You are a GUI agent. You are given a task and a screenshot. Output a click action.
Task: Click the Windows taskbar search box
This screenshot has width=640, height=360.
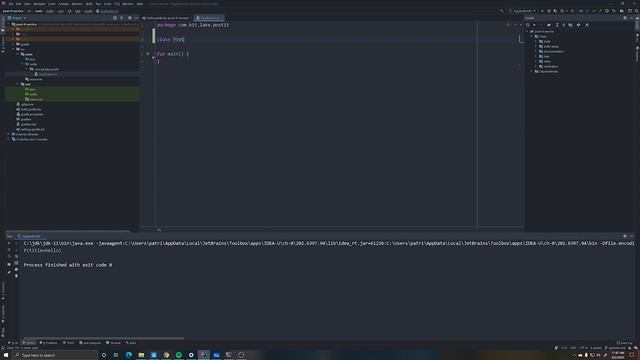pyautogui.click(x=55, y=355)
